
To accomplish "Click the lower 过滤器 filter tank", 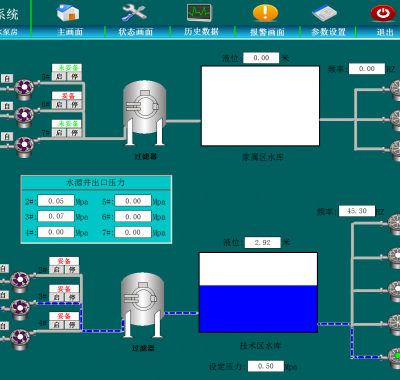I will [x=143, y=305].
